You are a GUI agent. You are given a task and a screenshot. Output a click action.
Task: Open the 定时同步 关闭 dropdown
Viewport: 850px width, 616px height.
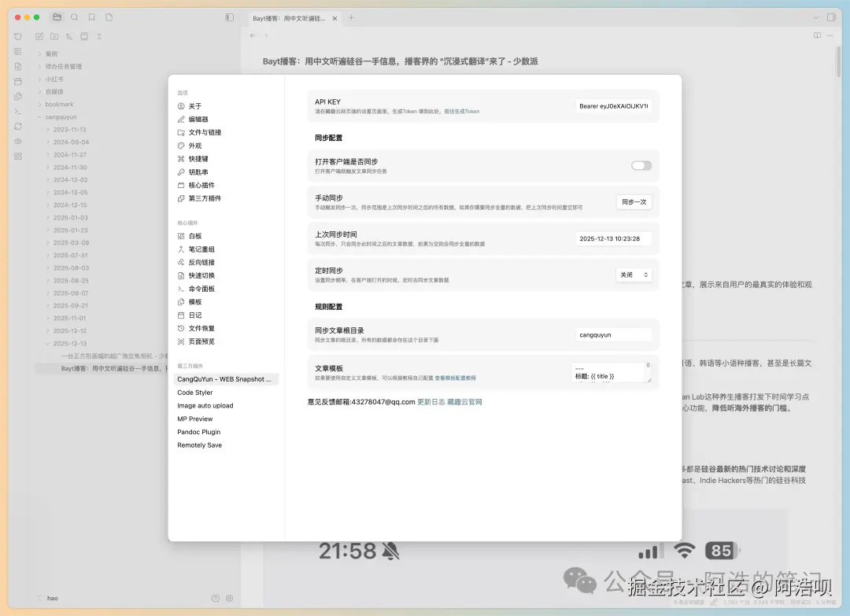tap(634, 275)
